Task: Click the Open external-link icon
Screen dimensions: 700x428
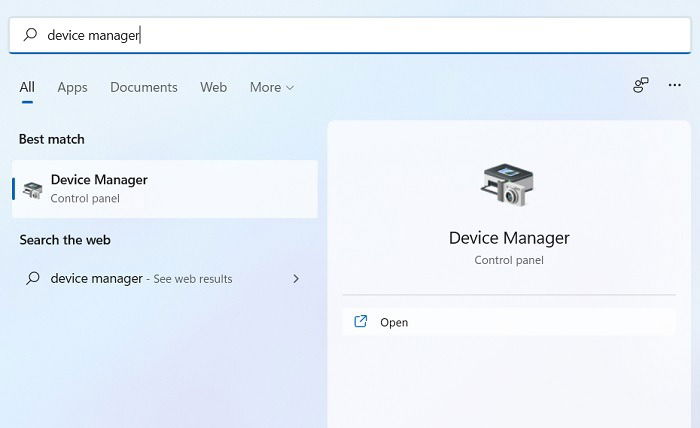Action: [x=361, y=321]
